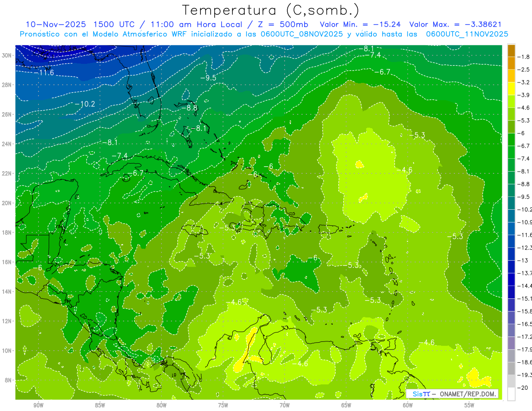Click the '28N' latitude axis label

point(8,85)
